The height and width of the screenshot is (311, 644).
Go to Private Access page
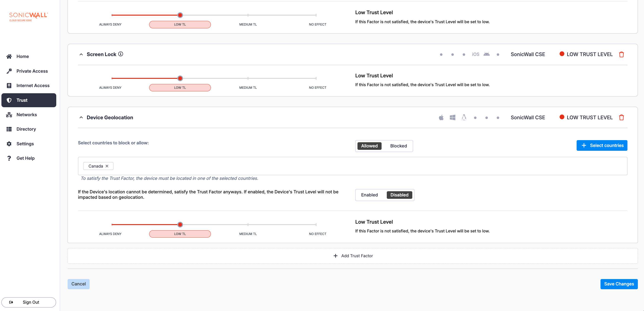(32, 71)
